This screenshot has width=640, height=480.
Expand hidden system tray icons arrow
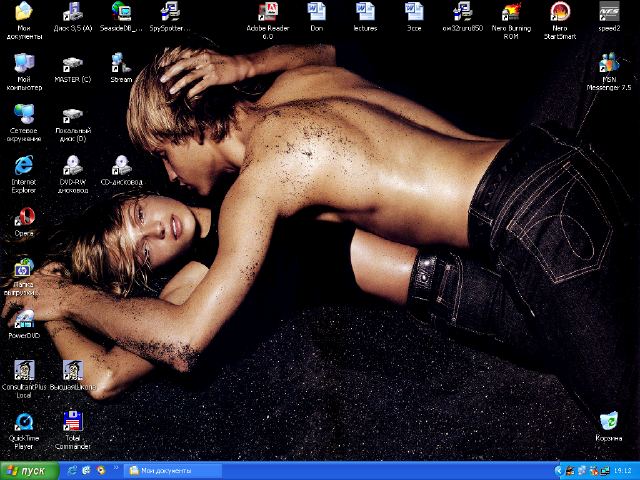559,470
